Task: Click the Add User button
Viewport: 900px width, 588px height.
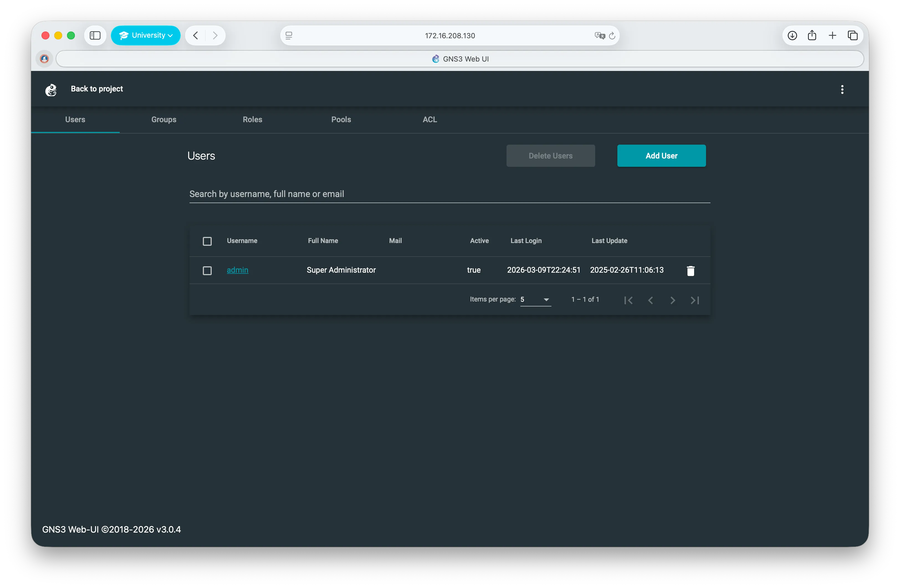Action: (661, 155)
